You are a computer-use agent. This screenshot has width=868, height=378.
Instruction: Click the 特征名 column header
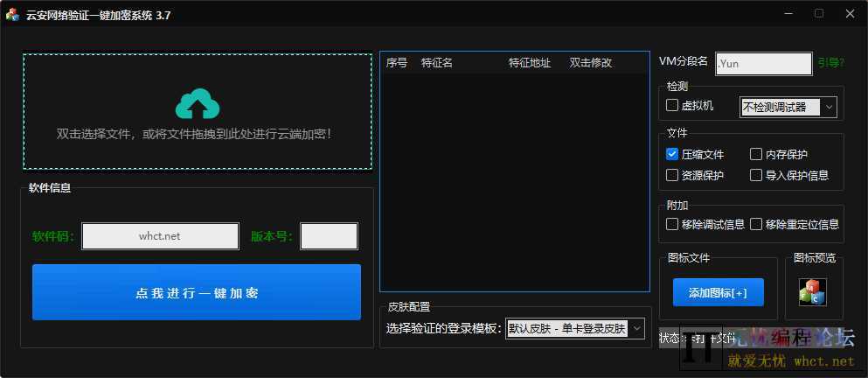[x=437, y=63]
